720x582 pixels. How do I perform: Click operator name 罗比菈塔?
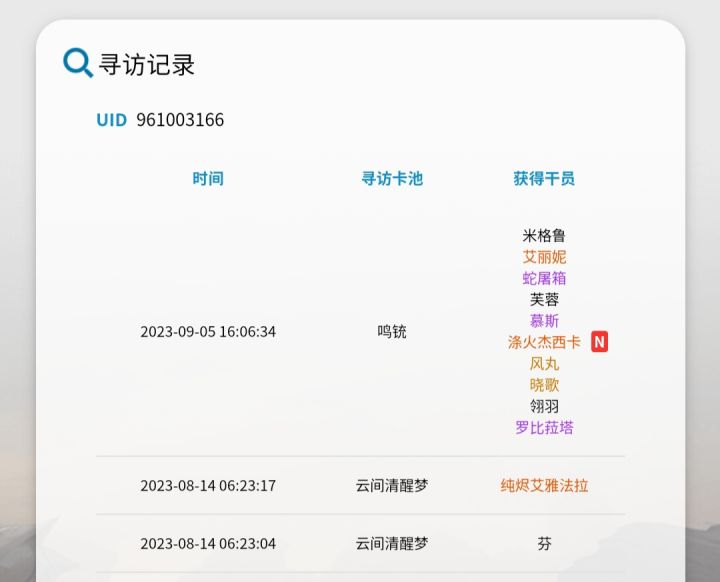544,428
